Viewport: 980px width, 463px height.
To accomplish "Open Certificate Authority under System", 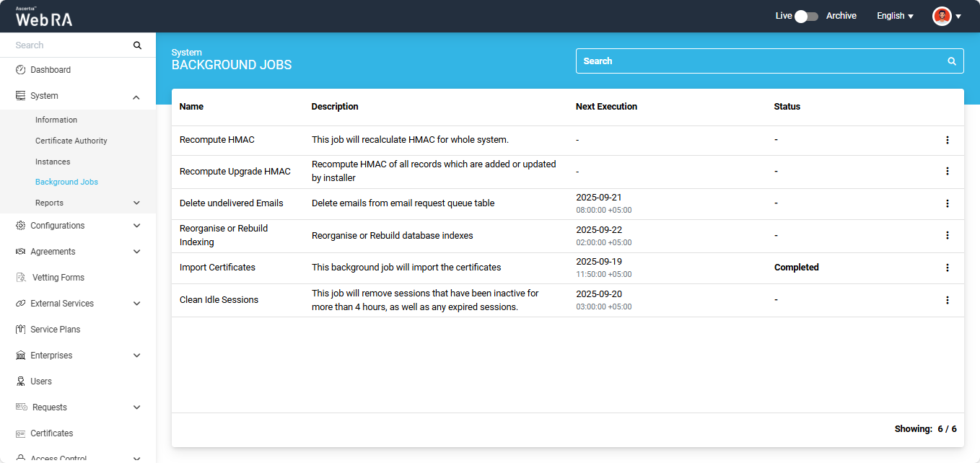I will (71, 141).
